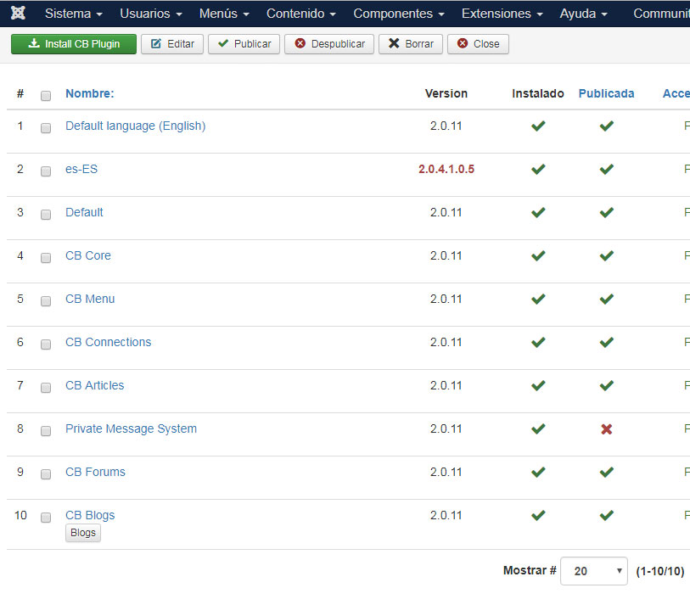
Task: Click the installed checkmark for CB Blogs
Action: pos(538,515)
